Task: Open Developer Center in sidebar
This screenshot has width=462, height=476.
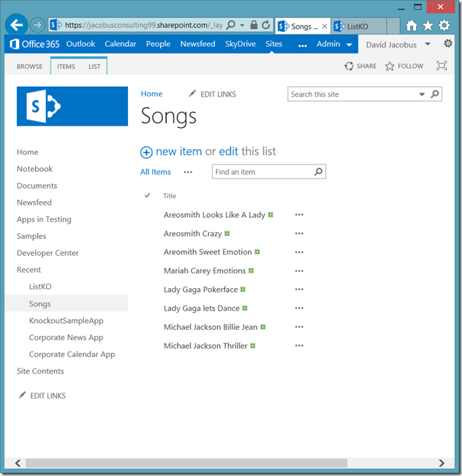Action: pos(48,253)
